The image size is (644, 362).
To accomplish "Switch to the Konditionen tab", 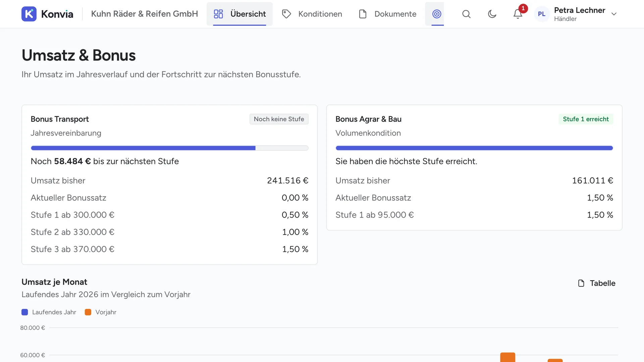I will tap(312, 14).
